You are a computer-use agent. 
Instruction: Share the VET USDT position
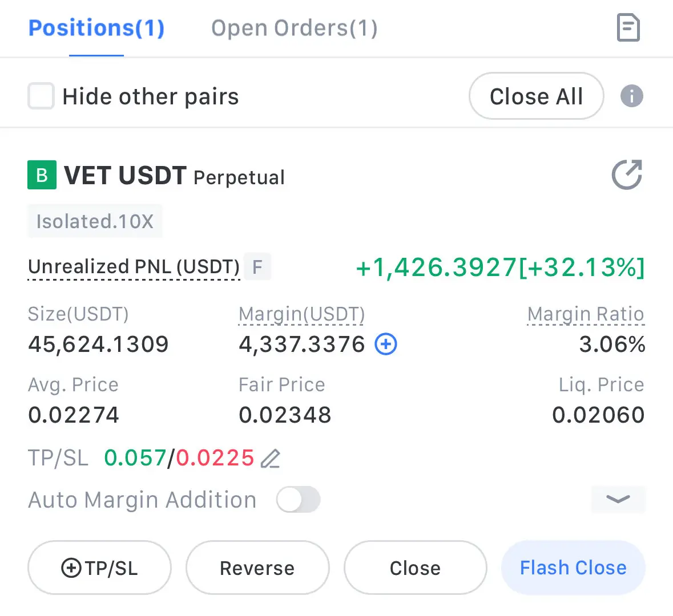[x=627, y=175]
